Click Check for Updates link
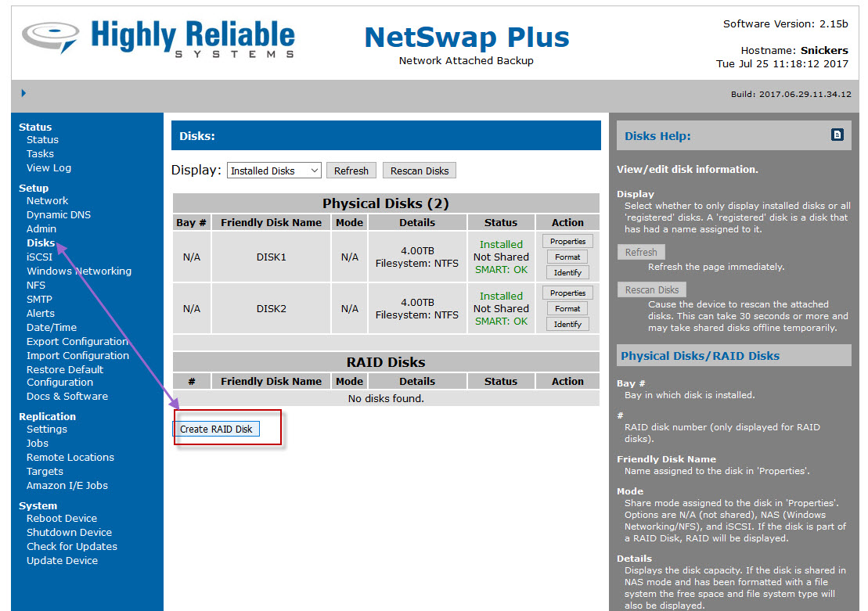Viewport: 868px width, 611px height. 72,547
